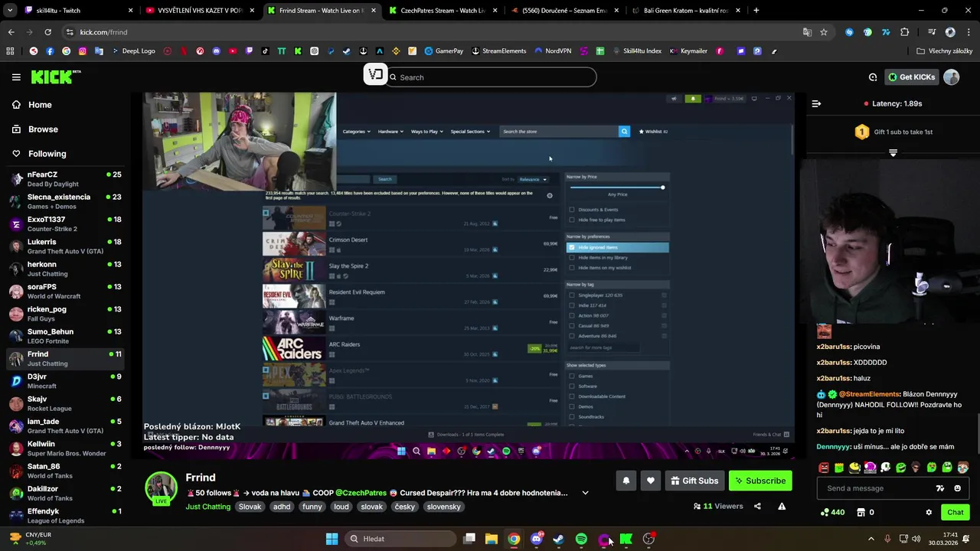
Task: Open nFearCZ channel in following list
Action: [x=65, y=179]
